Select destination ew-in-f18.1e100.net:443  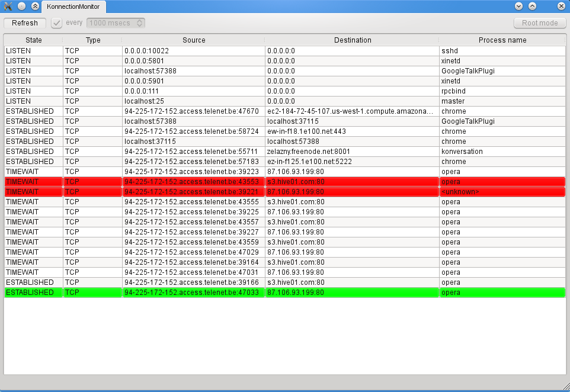[x=353, y=131]
